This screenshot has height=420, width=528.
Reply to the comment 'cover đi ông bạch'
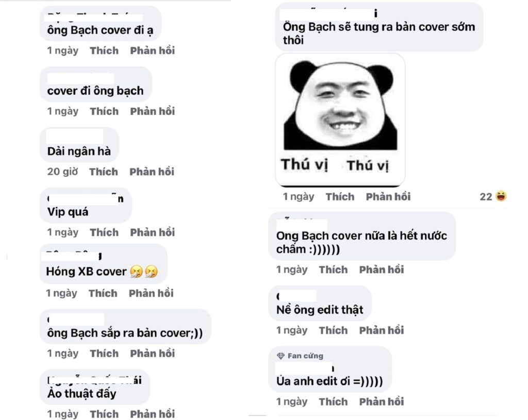coord(152,111)
